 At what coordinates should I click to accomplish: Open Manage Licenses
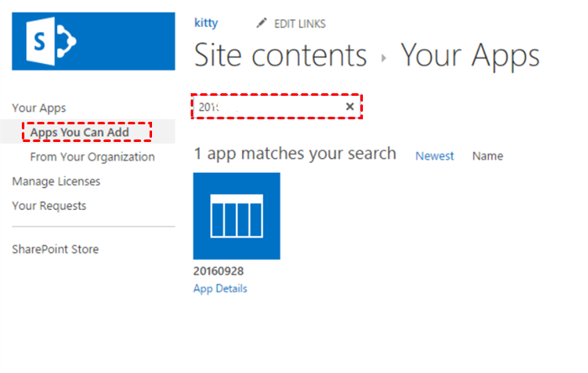click(x=55, y=181)
